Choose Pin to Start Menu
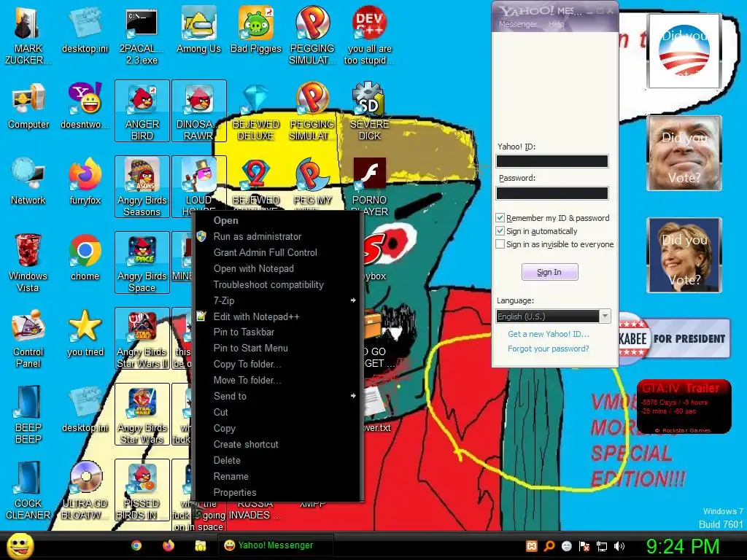Image resolution: width=747 pixels, height=560 pixels. (x=278, y=348)
